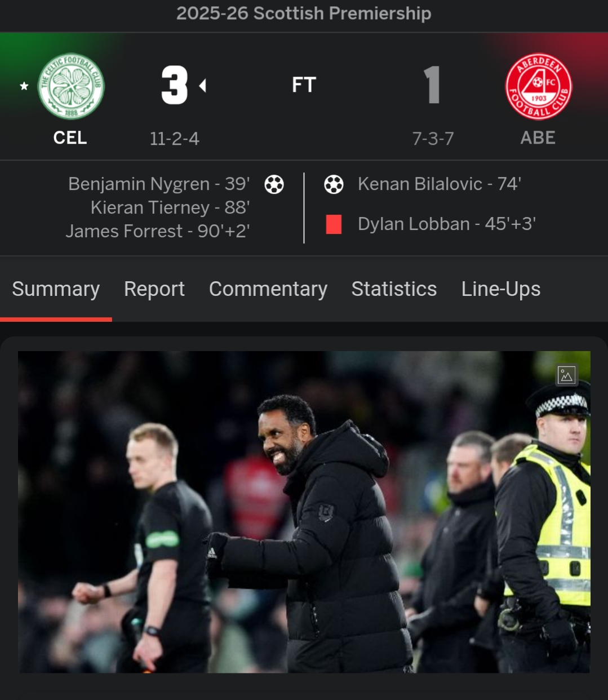The image size is (608, 700).
Task: Click the red card icon for Lobban
Action: point(334,224)
